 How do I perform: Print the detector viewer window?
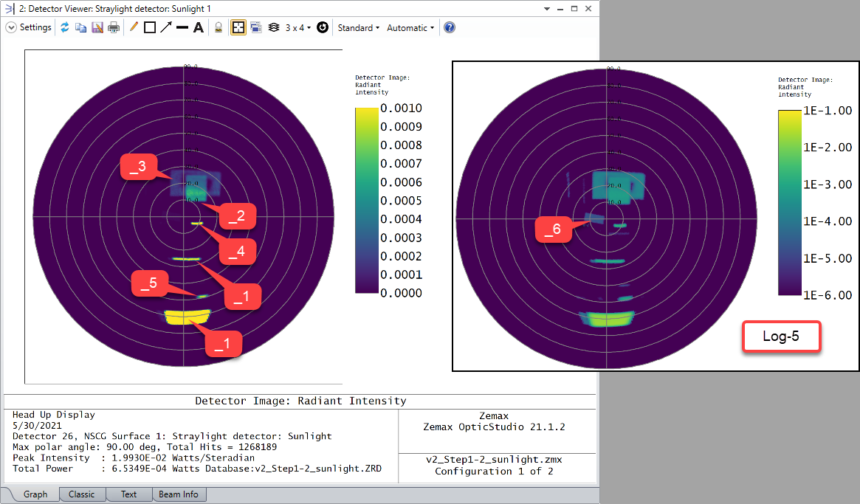(114, 27)
